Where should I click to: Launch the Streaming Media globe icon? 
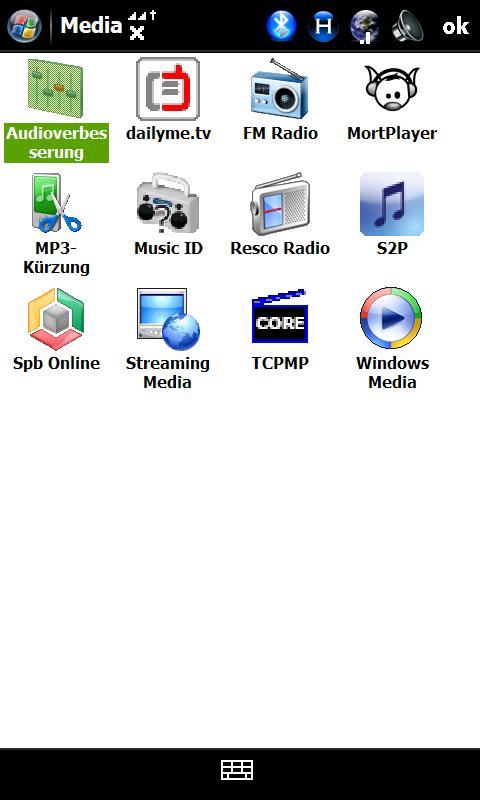168,319
